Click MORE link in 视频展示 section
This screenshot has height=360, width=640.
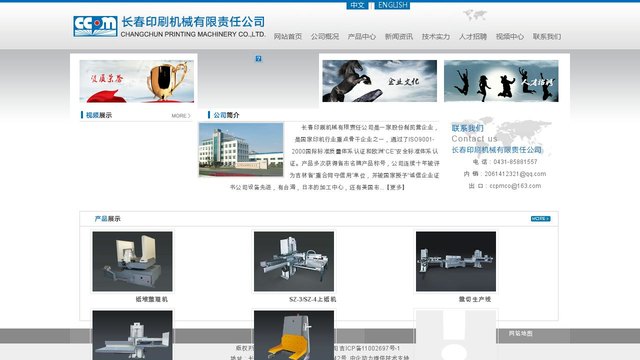tap(181, 116)
